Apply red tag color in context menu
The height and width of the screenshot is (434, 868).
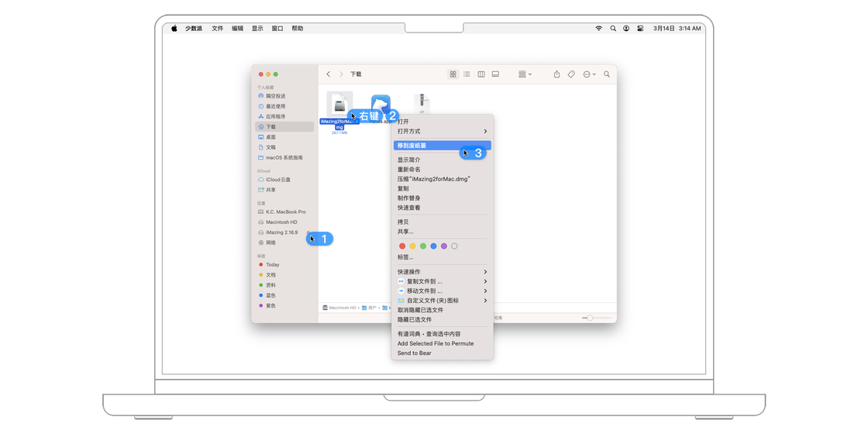402,246
